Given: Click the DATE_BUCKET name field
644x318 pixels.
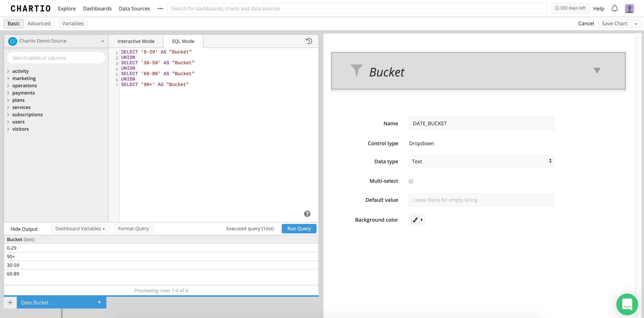Looking at the screenshot, I should click(481, 123).
